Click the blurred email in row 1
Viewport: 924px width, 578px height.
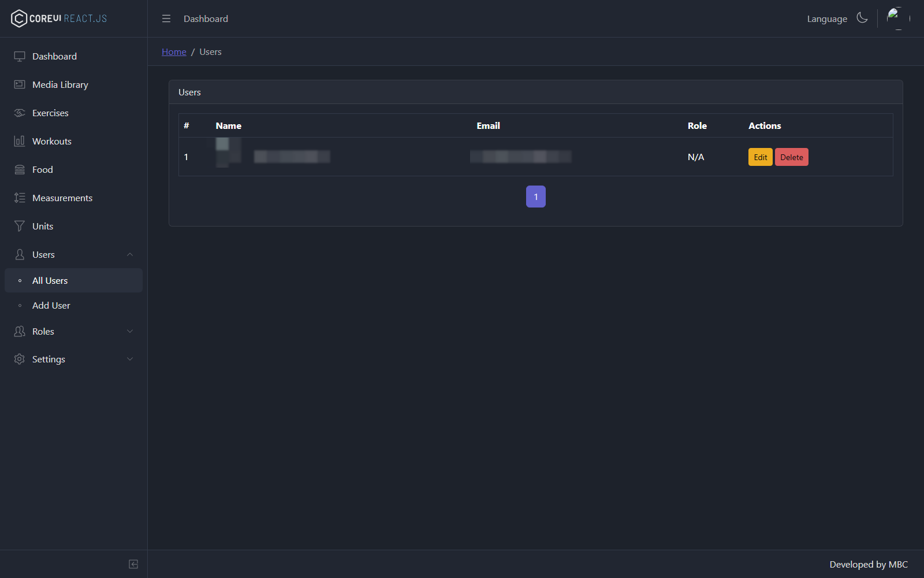tap(520, 157)
